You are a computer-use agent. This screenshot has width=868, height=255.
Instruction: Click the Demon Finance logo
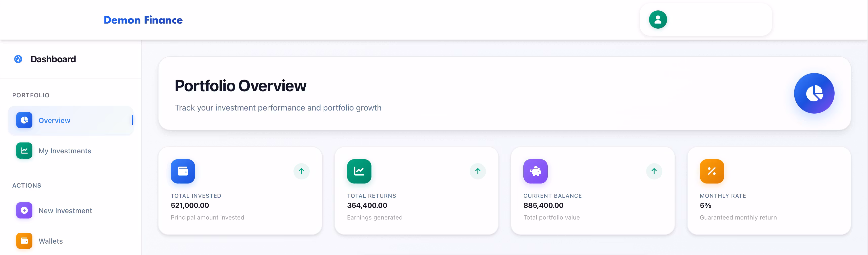point(143,20)
